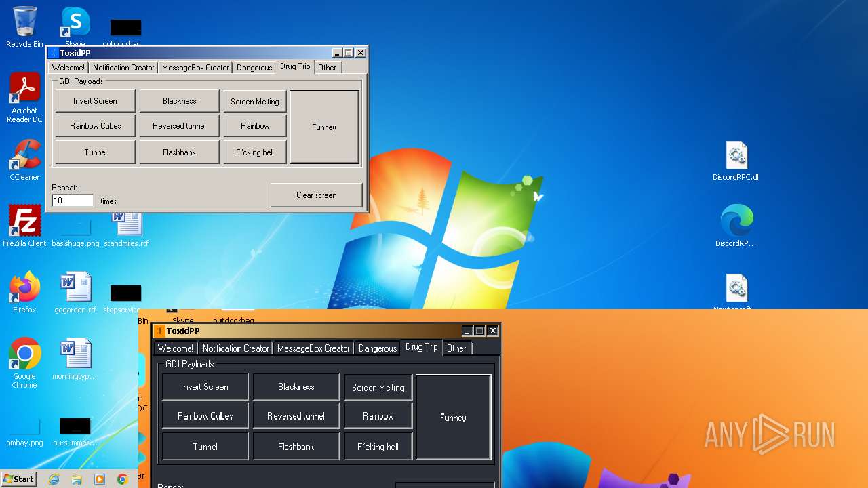Image resolution: width=868 pixels, height=488 pixels.
Task: Click Invert Screen in dark ToxidPP copy
Action: 205,387
